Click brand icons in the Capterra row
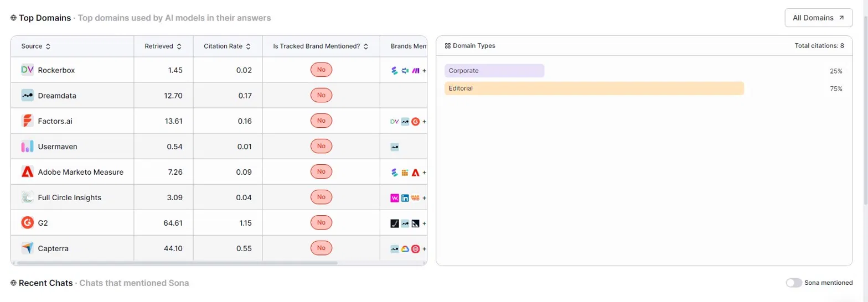The width and height of the screenshot is (868, 302). coord(408,249)
